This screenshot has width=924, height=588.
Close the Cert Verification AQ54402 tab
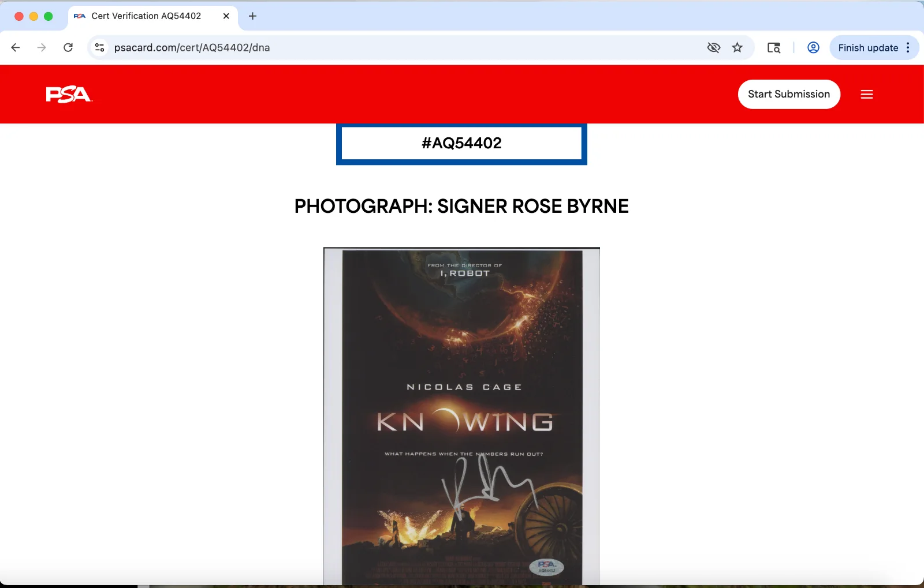pos(226,16)
